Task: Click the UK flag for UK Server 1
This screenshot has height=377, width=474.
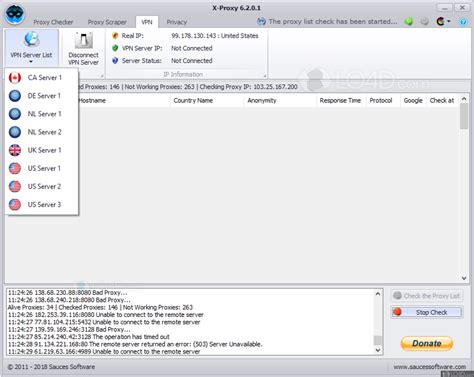Action: click(x=15, y=150)
